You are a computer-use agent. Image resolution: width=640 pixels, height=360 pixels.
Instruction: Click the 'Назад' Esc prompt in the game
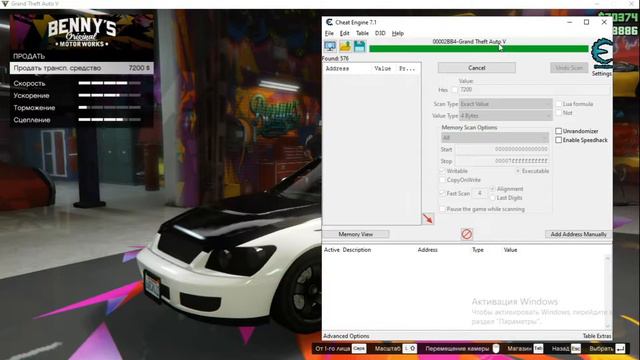pos(566,349)
